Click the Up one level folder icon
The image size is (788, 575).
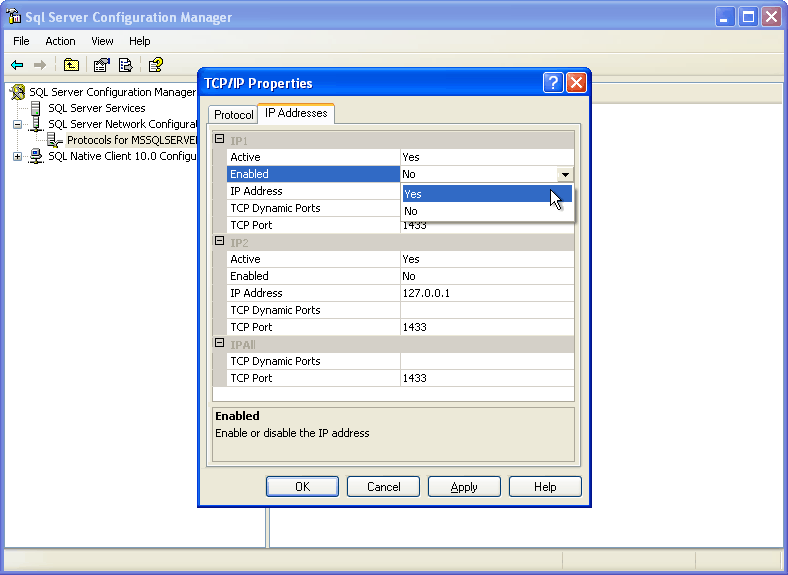coord(71,65)
